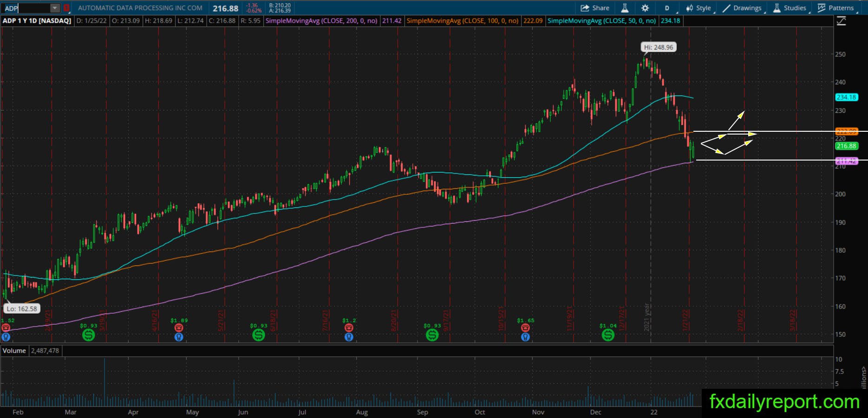
Task: Select the SimpleMovingAvg 100 study label
Action: click(463, 21)
